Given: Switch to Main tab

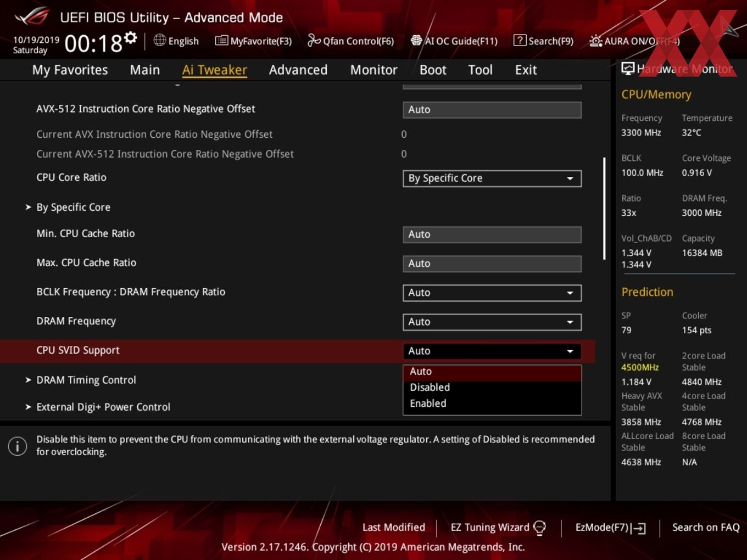Looking at the screenshot, I should point(145,70).
